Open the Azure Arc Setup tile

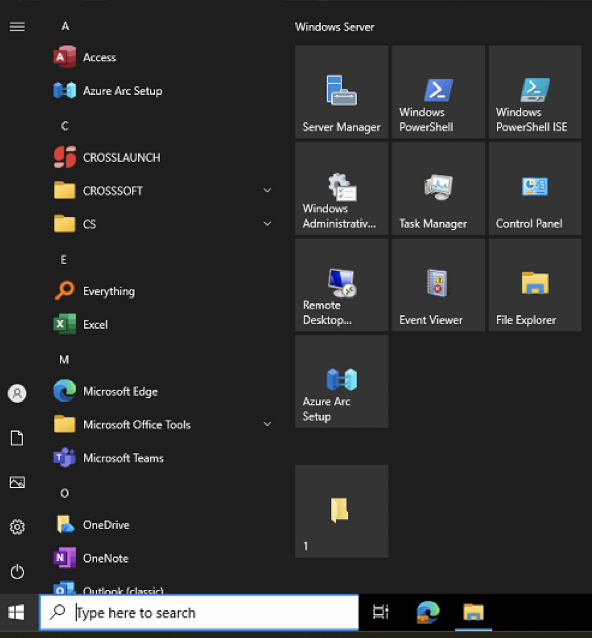[341, 381]
